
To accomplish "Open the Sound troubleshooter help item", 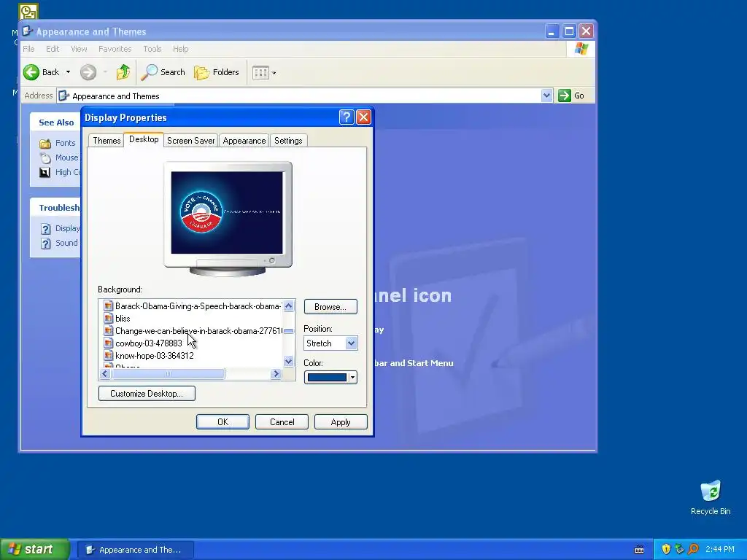I will coord(66,243).
